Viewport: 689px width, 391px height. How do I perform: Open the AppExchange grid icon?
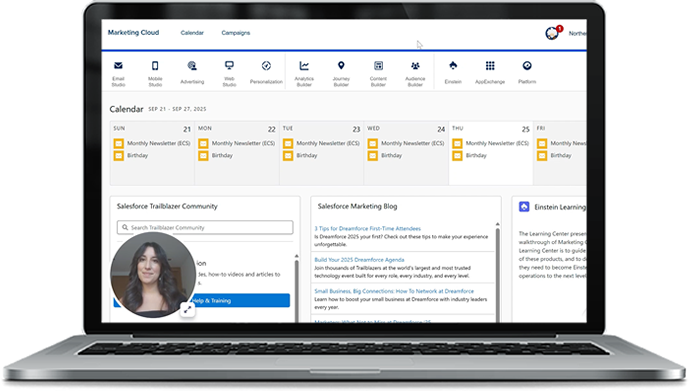pos(490,66)
